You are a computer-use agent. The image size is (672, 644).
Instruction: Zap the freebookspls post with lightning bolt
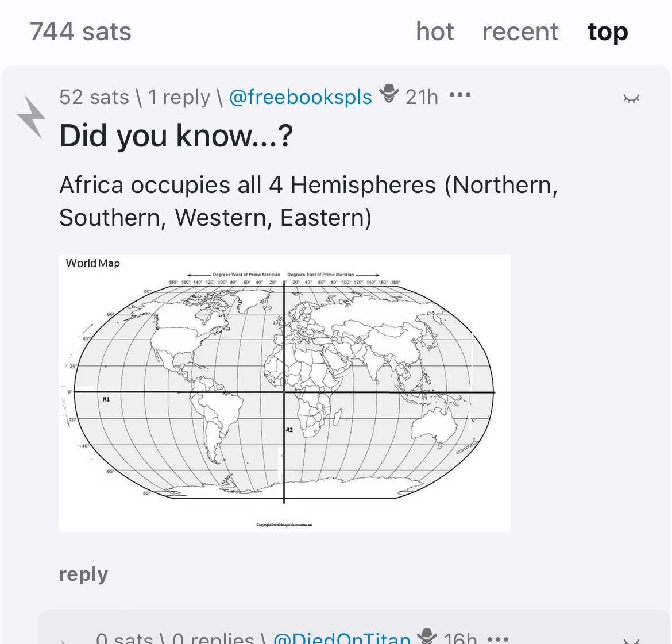[x=31, y=117]
